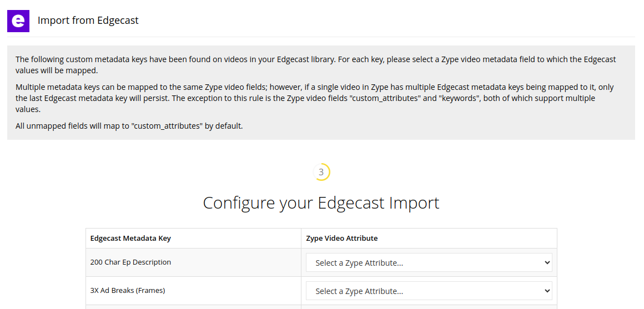Viewport: 644px width, 309px height.
Task: Click the "Configure your Edgecast Import" heading
Action: click(321, 202)
